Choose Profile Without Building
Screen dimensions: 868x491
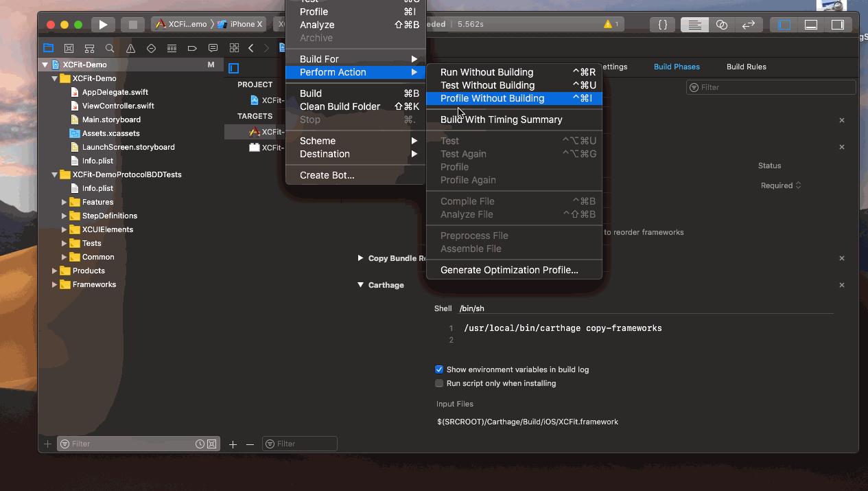click(514, 98)
